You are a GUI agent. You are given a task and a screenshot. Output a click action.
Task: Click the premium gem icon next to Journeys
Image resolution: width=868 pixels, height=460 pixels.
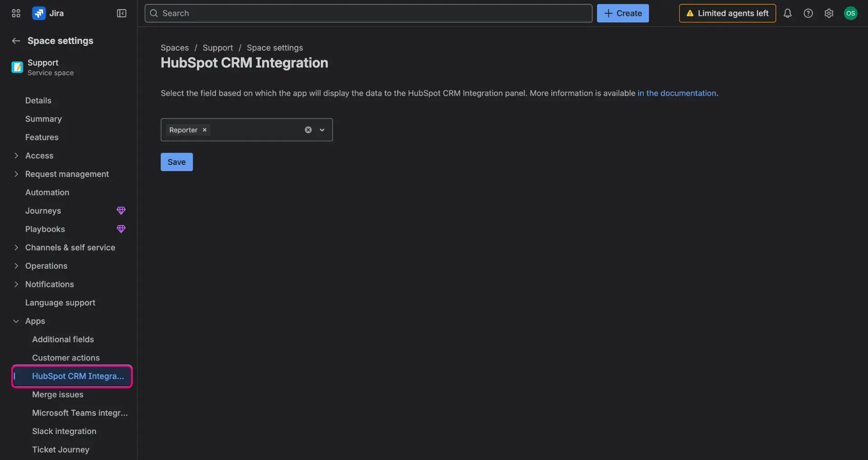[x=121, y=210]
